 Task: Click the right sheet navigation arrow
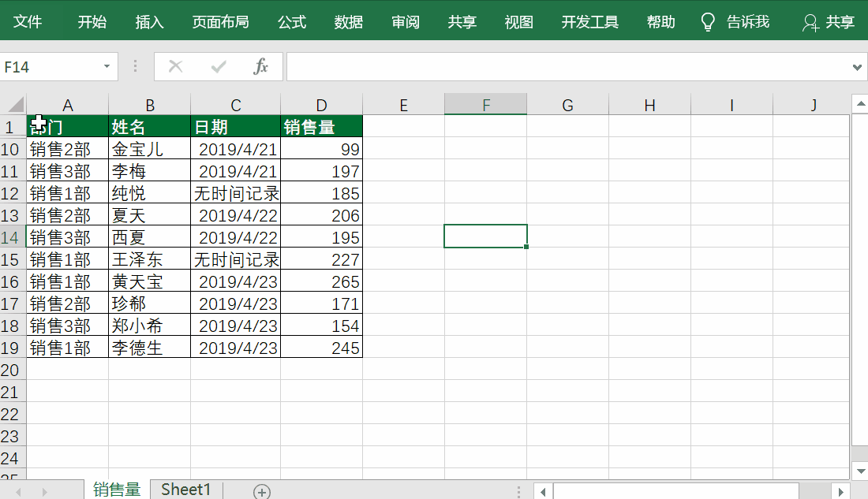point(45,490)
